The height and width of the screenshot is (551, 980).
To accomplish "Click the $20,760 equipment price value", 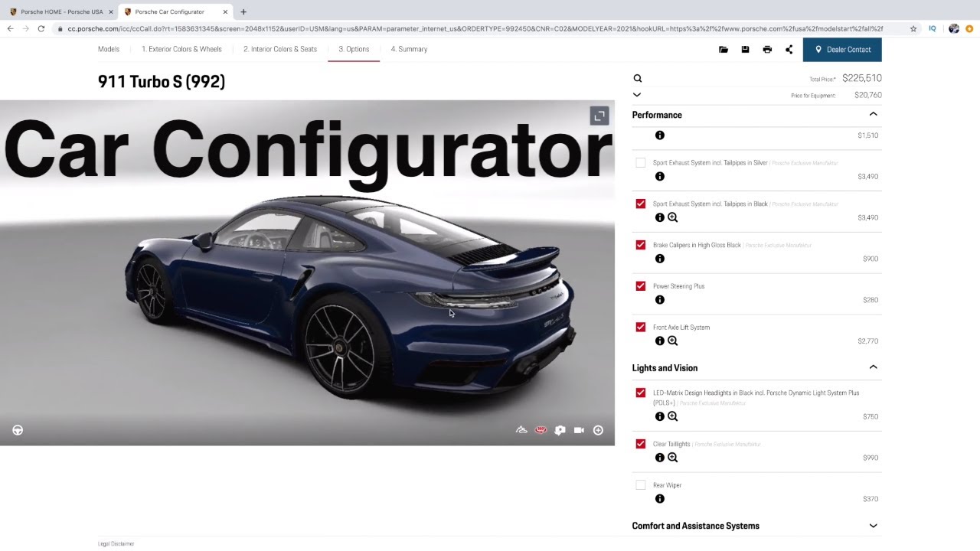I will tap(868, 95).
